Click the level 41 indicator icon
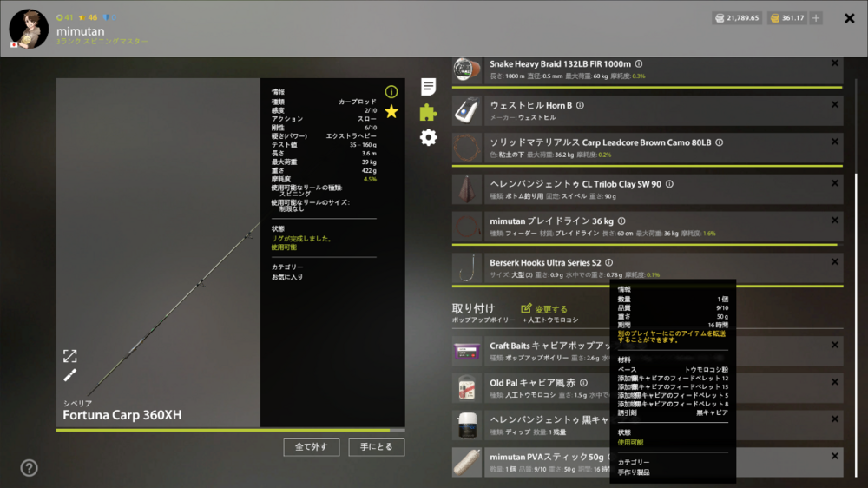The width and height of the screenshot is (868, 488). coord(64,17)
